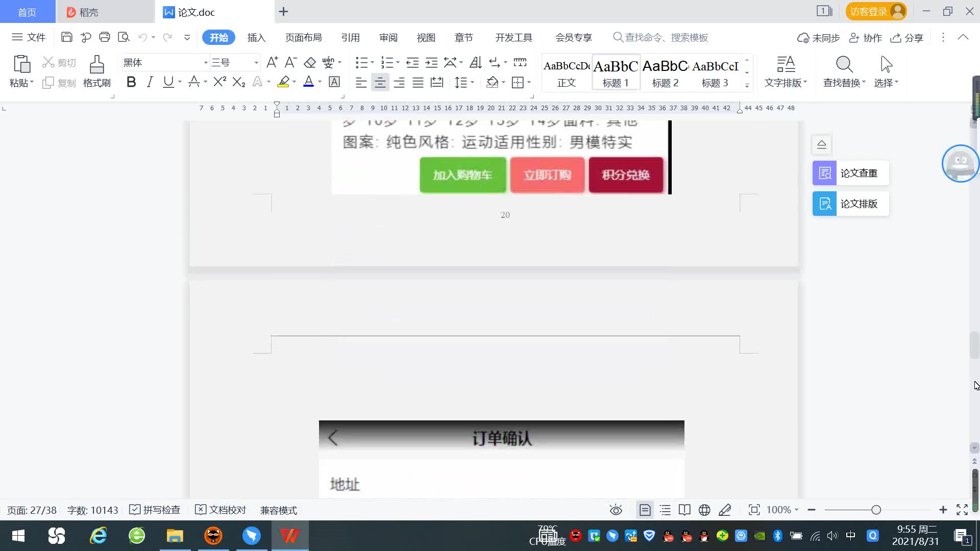Click the superscript X² icon
Screen dimensions: 980x551
coord(219,82)
